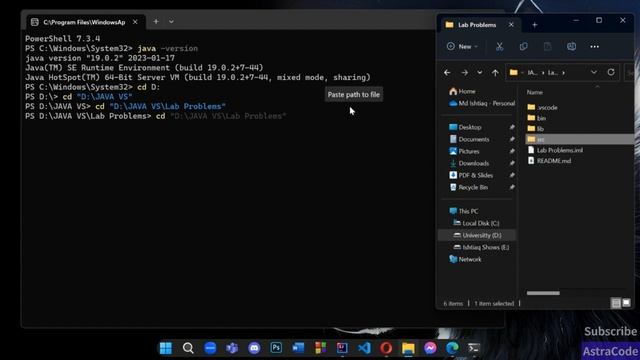Add a new File Explorer tab

(535, 25)
